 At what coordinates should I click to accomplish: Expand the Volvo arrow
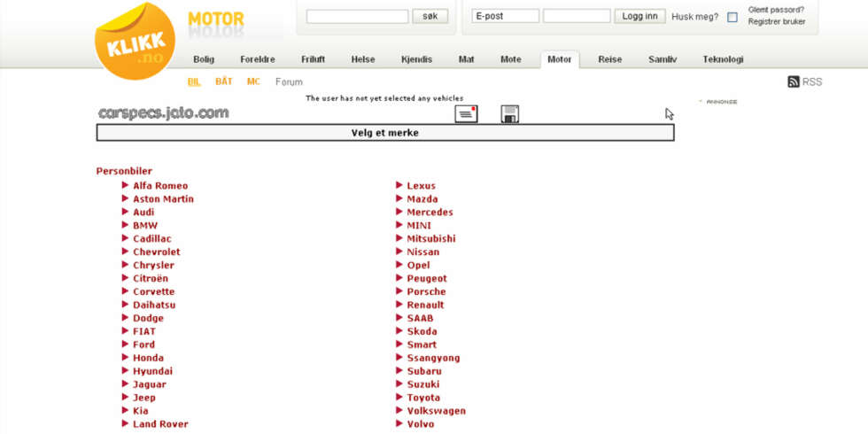click(x=399, y=423)
